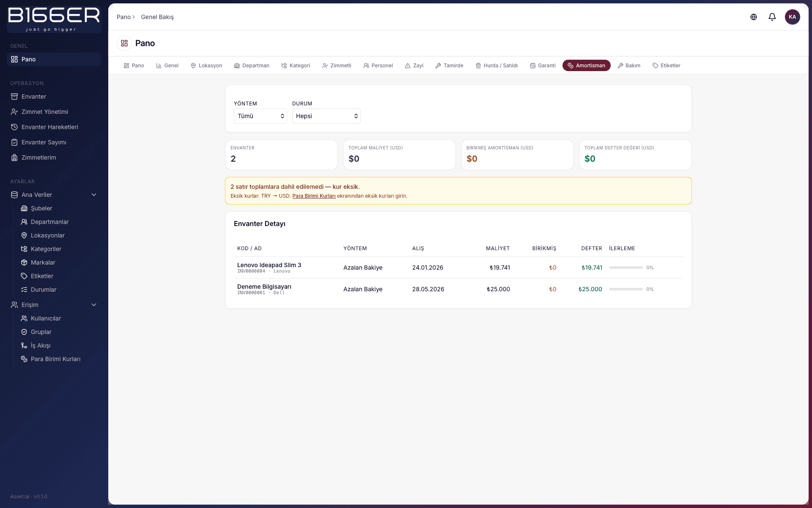Click the sidebar Pano dashboard icon
The image size is (812, 508).
(x=14, y=59)
